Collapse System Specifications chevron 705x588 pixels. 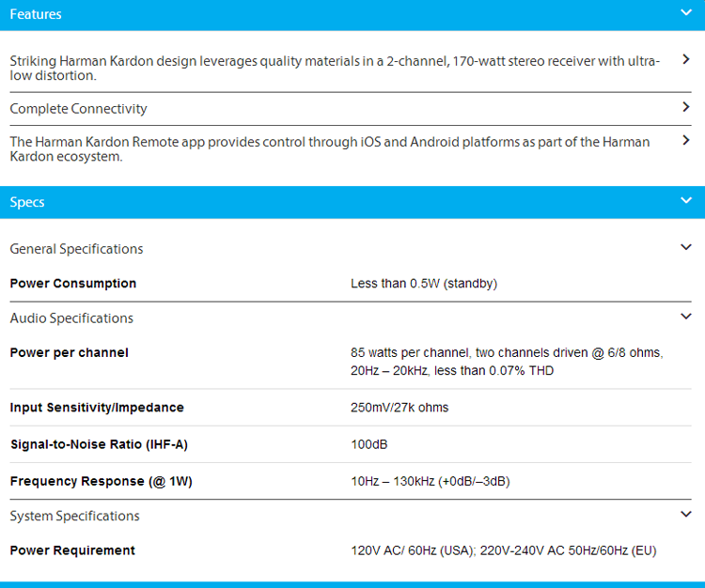coord(685,514)
